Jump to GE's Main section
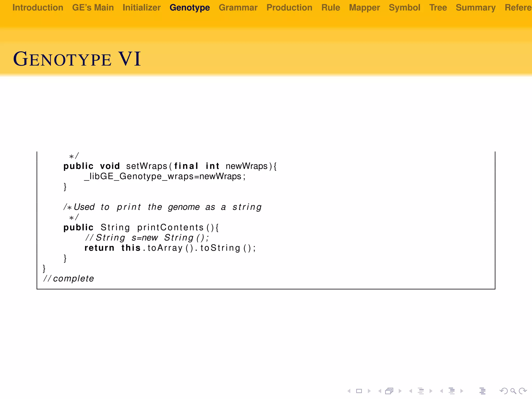The height and width of the screenshot is (399, 532). tap(93, 8)
